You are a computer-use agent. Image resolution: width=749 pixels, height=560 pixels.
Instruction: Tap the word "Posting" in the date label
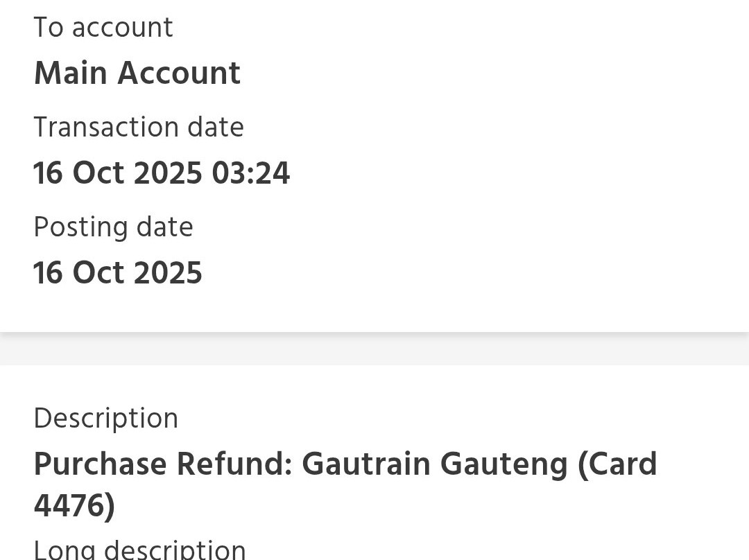(x=80, y=227)
